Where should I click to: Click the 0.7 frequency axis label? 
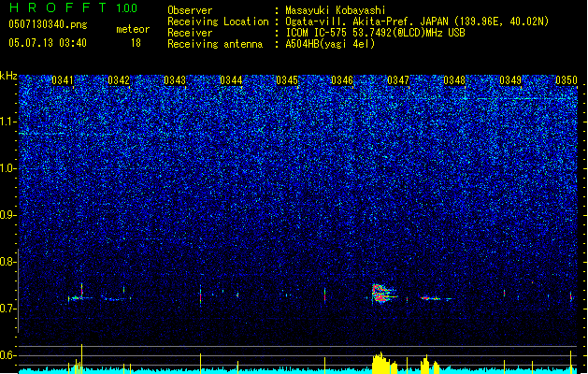(x=8, y=309)
